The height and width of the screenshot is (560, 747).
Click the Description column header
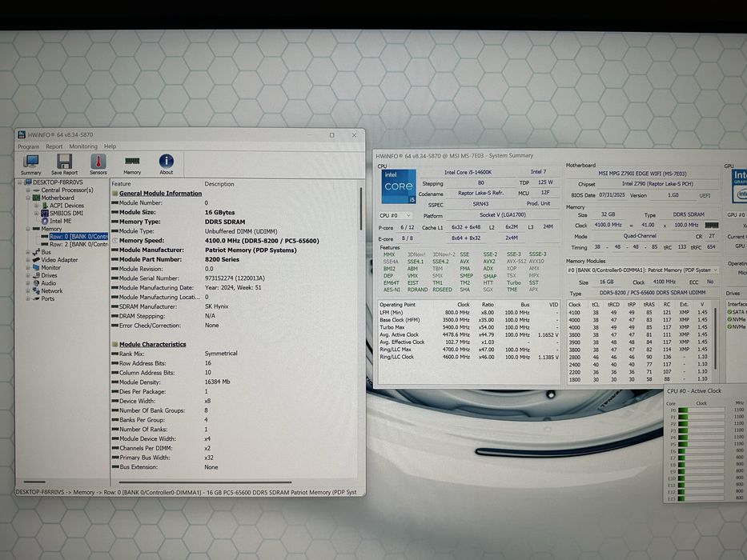(x=219, y=184)
